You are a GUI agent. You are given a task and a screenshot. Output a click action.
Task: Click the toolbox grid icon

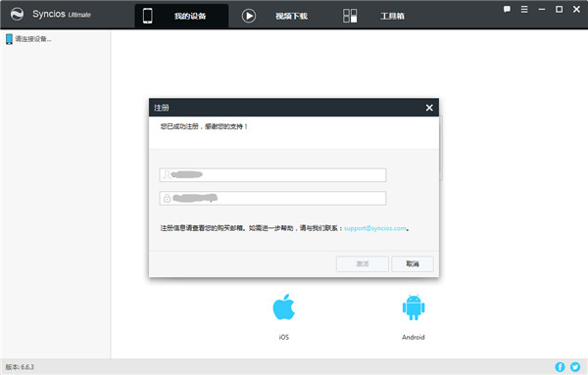[x=350, y=16]
